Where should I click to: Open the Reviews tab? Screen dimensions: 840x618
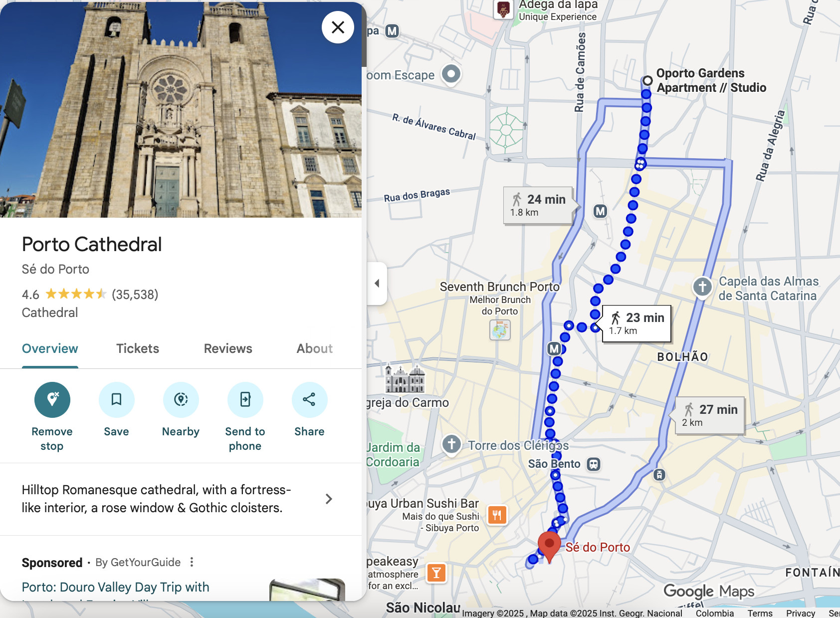228,348
